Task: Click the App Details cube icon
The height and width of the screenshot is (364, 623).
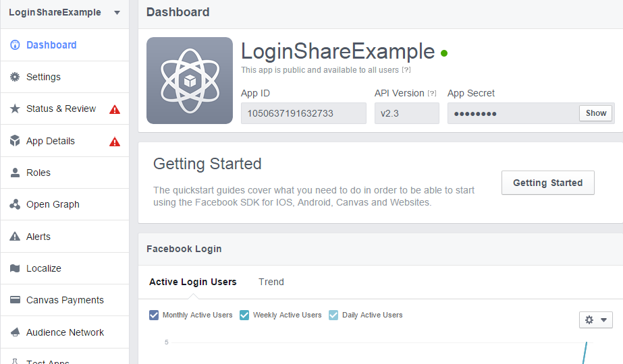Action: point(15,140)
